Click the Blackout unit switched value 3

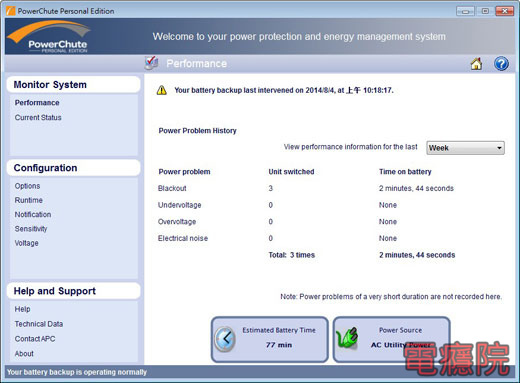[271, 188]
